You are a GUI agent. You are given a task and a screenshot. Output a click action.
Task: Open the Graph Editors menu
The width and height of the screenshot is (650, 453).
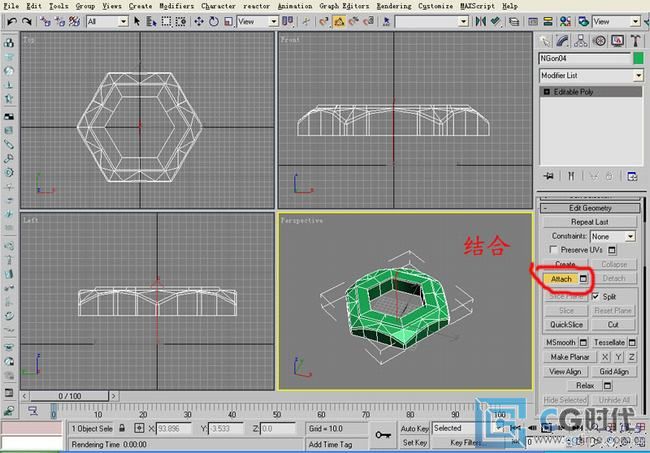(x=344, y=6)
